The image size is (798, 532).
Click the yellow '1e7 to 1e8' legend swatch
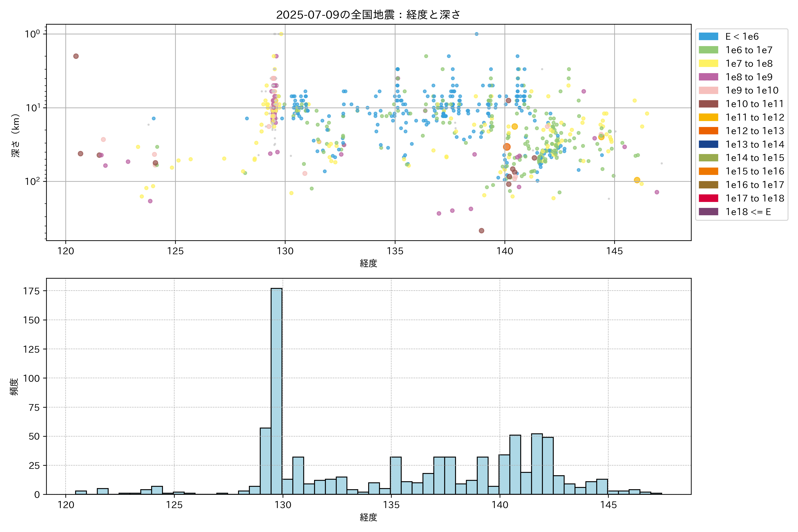tap(708, 63)
